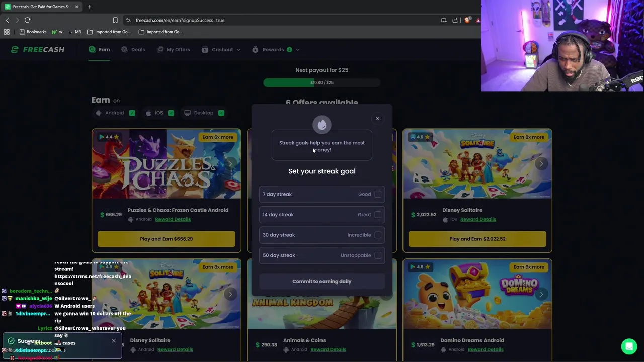Screen dimensions: 644x362
Task: Toggle the Android platform filter checkbox
Action: (132, 113)
